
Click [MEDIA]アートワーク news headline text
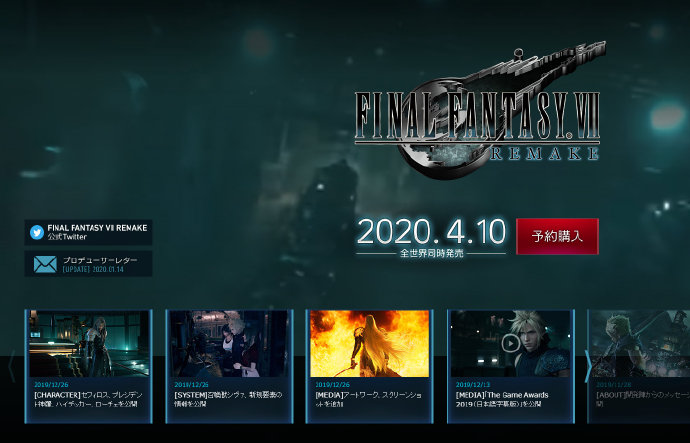[369, 399]
